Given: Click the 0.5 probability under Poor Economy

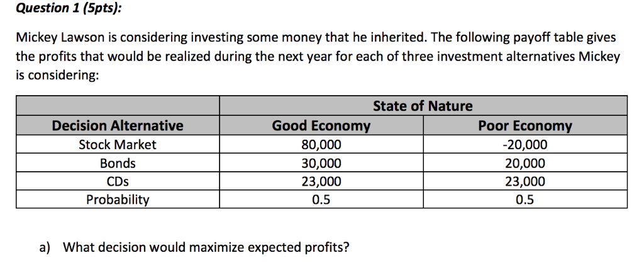Looking at the screenshot, I should tap(525, 200).
